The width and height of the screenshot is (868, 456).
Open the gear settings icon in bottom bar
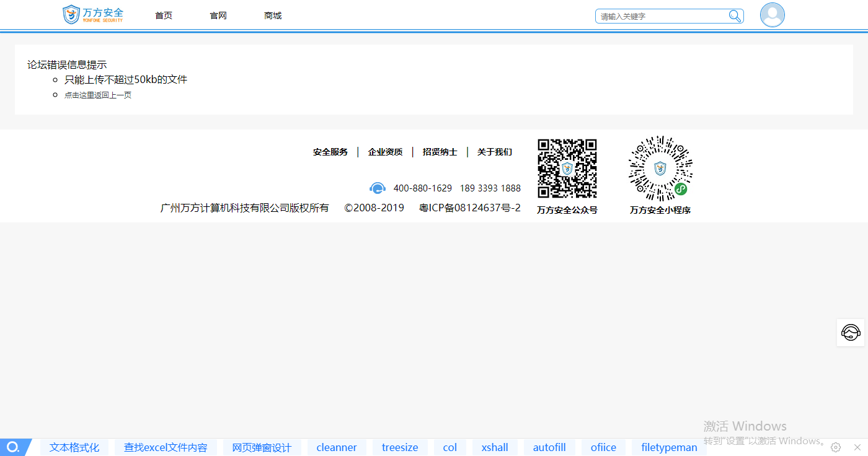tap(836, 447)
